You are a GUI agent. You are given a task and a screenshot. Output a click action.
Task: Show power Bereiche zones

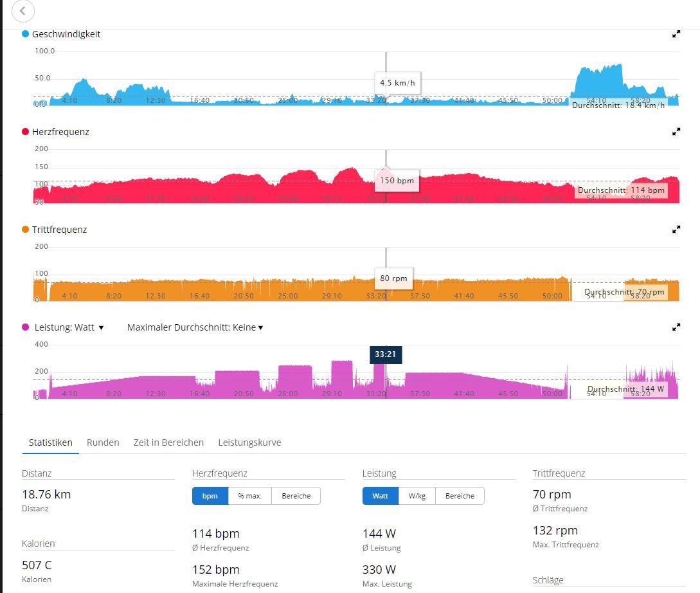tap(460, 496)
